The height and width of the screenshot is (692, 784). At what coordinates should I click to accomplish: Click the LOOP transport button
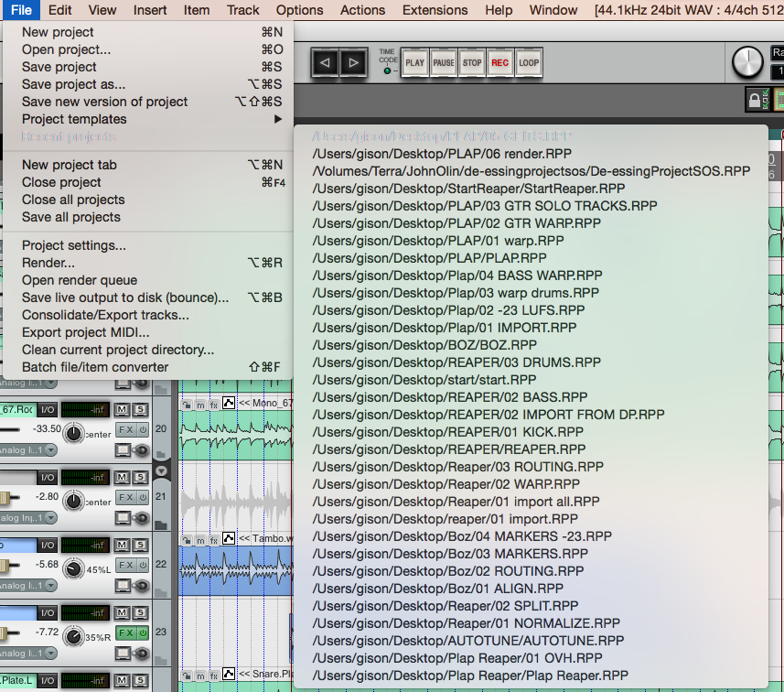[529, 63]
